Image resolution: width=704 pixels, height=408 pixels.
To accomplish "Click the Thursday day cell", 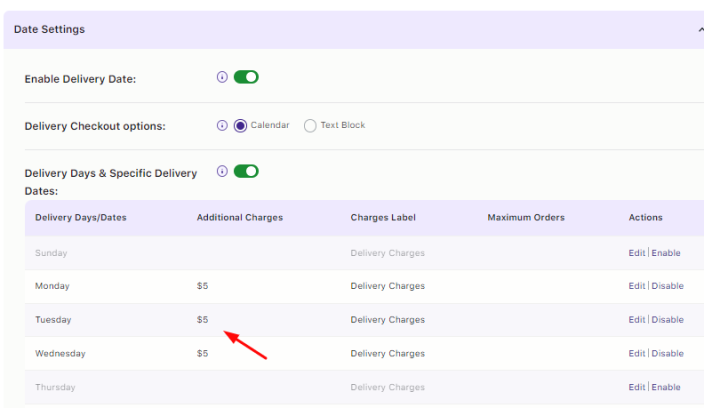I will 55,387.
